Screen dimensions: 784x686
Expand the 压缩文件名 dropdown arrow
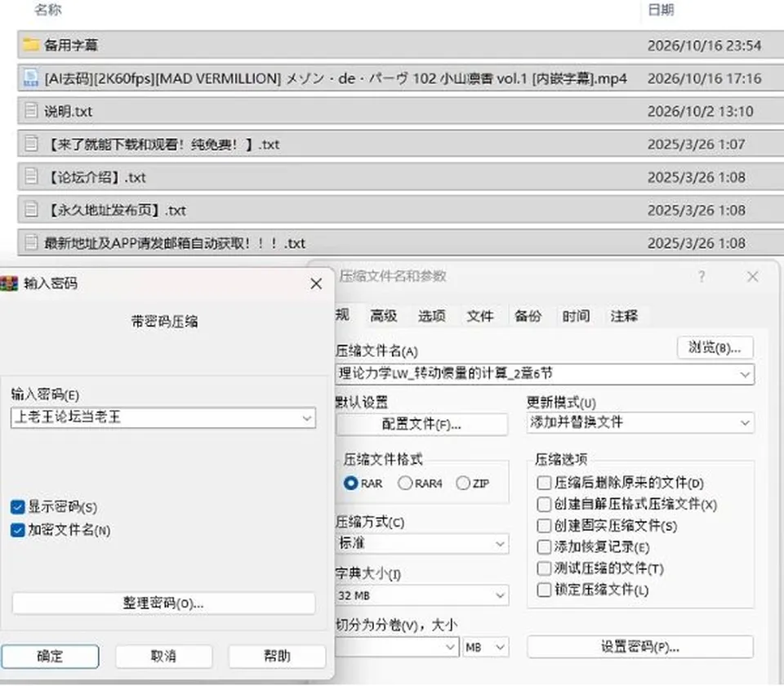point(745,374)
